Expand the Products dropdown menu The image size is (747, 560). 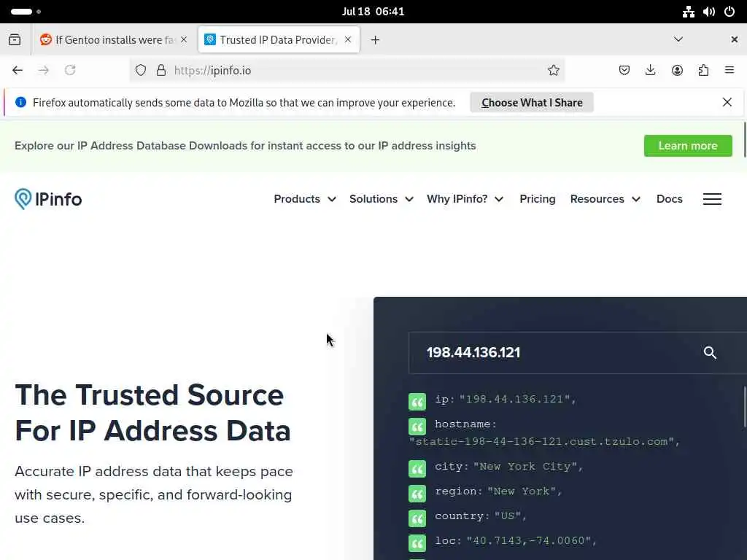click(x=305, y=199)
